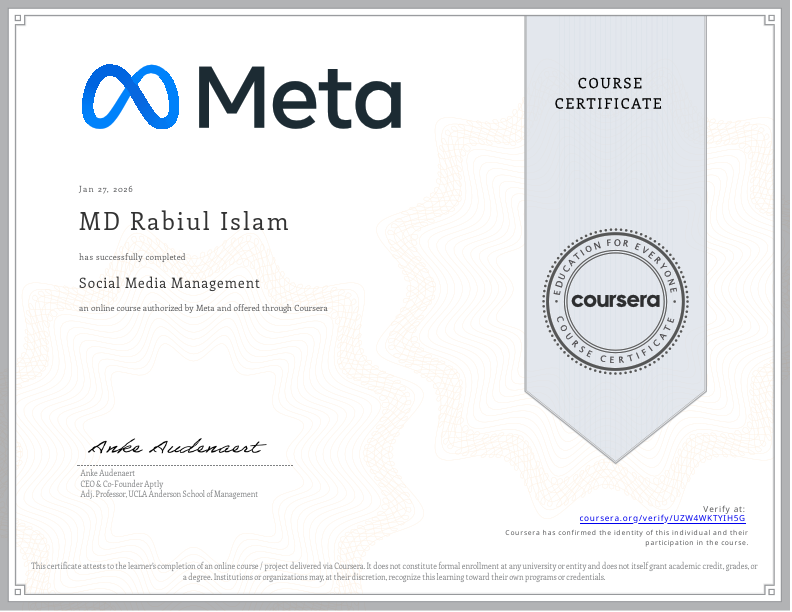792x612 pixels.
Task: Select the printed name 'Anke Audenaert'
Action: 108,473
